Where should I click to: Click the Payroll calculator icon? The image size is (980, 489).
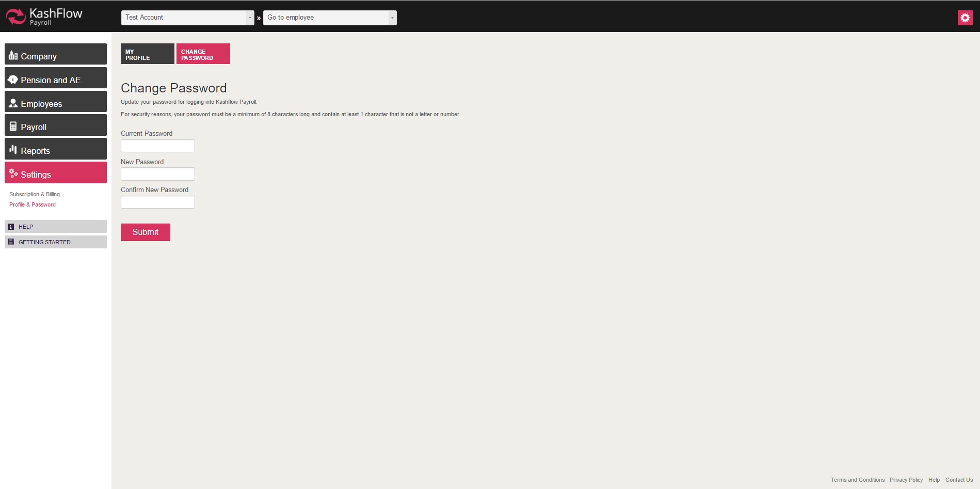pyautogui.click(x=13, y=127)
